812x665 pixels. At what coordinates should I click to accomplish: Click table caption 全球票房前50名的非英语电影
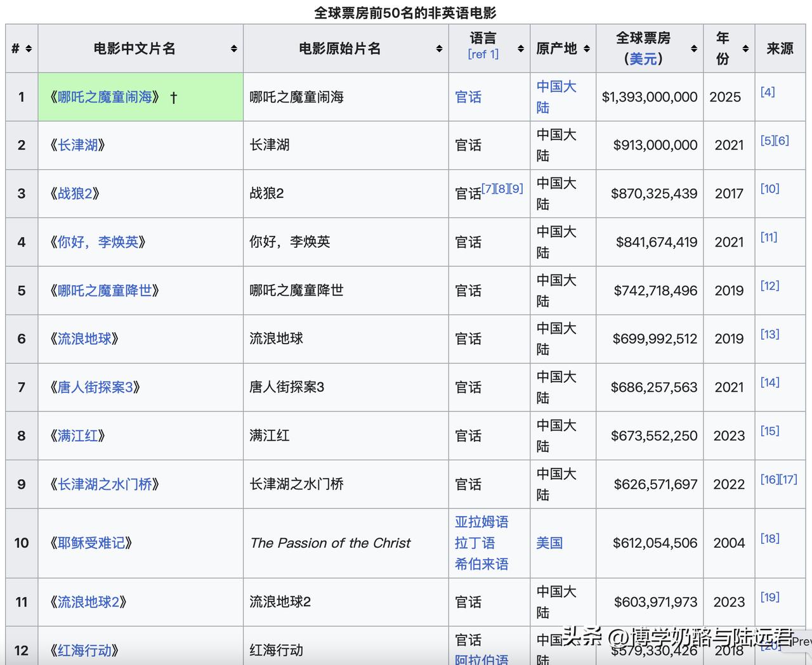point(405,13)
